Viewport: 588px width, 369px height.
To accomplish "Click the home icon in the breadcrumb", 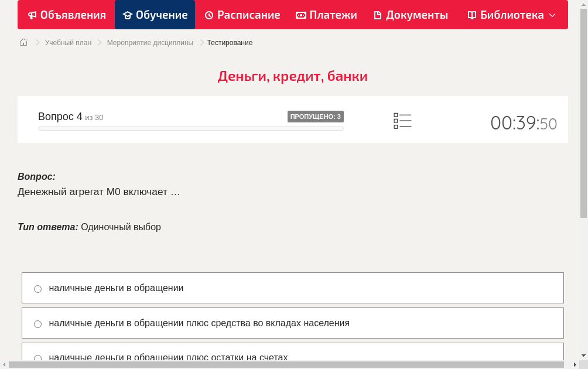I will [x=23, y=42].
